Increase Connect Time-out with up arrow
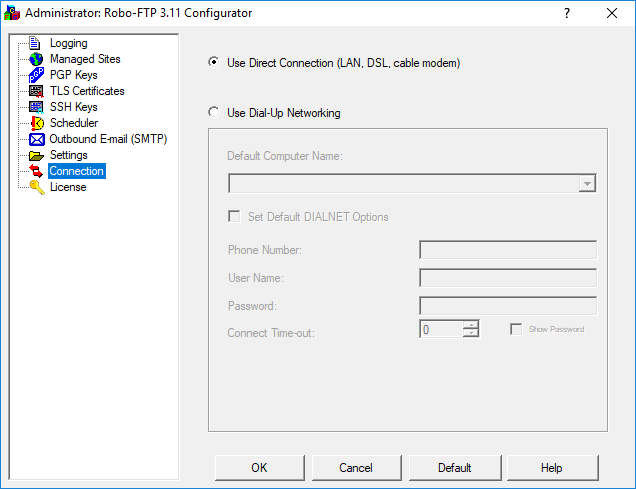The image size is (636, 489). [471, 324]
